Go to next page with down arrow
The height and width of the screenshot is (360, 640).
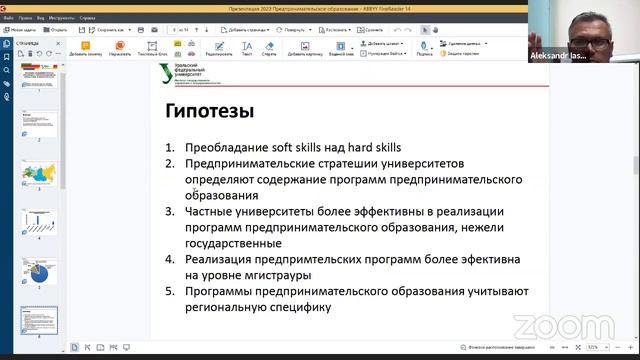(x=207, y=30)
